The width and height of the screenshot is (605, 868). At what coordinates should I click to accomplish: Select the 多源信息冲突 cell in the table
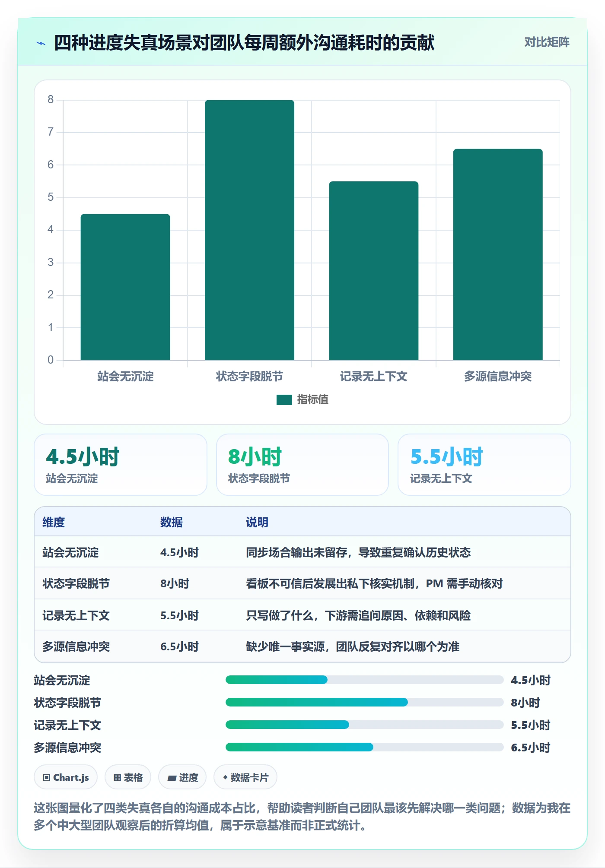point(76,647)
